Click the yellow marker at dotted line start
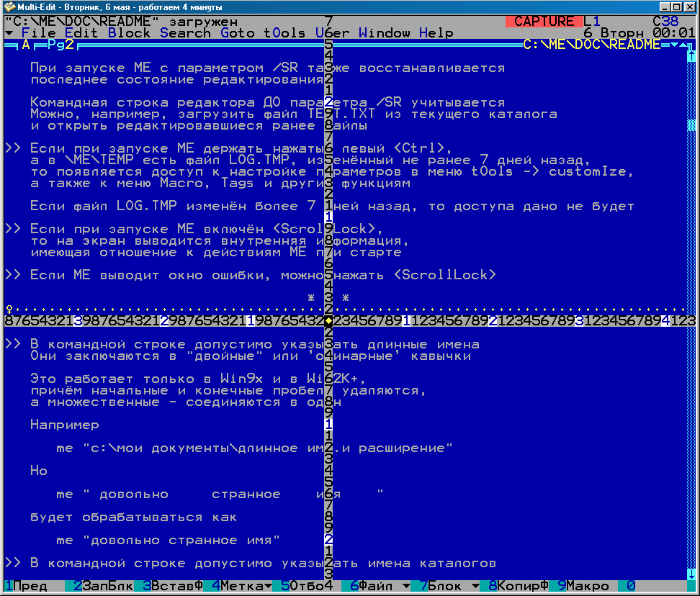Screen dimensions: 700x596 (9, 309)
